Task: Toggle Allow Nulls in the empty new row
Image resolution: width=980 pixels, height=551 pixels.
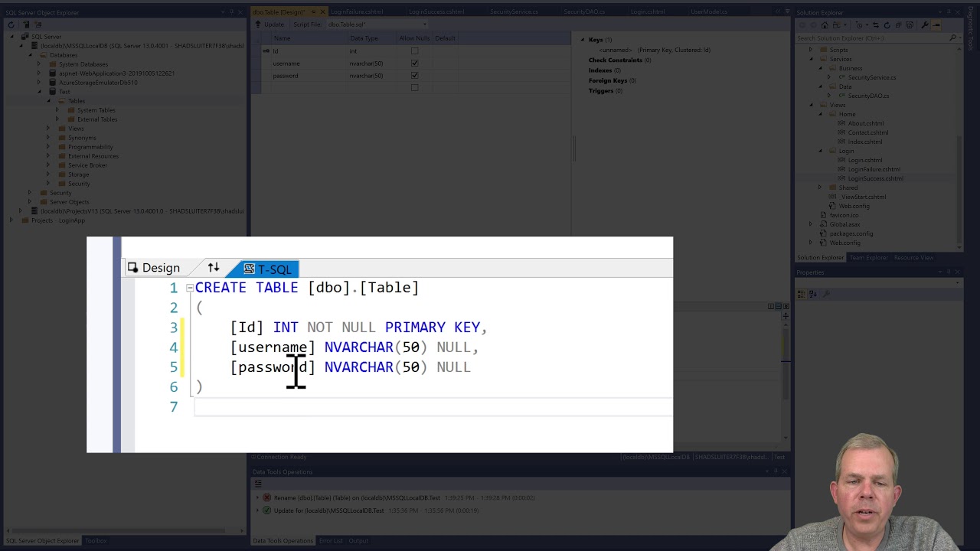Action: pyautogui.click(x=414, y=88)
